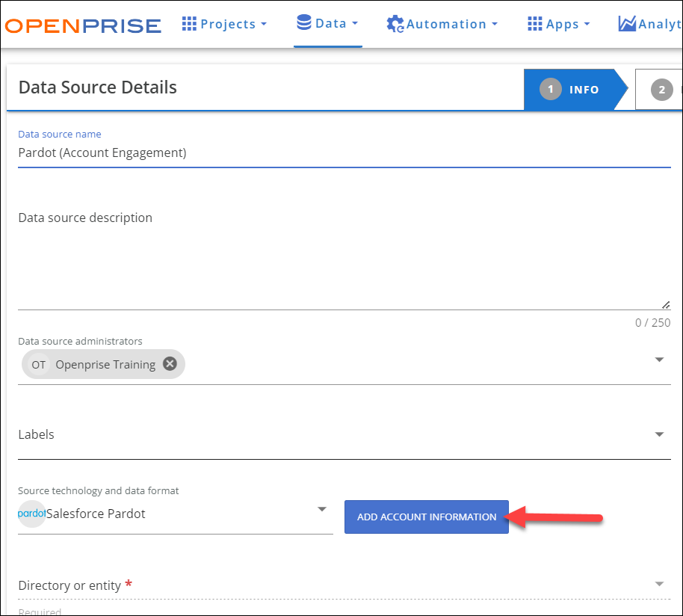The image size is (683, 616).
Task: Grab the description textarea resize handle
Action: tap(666, 305)
